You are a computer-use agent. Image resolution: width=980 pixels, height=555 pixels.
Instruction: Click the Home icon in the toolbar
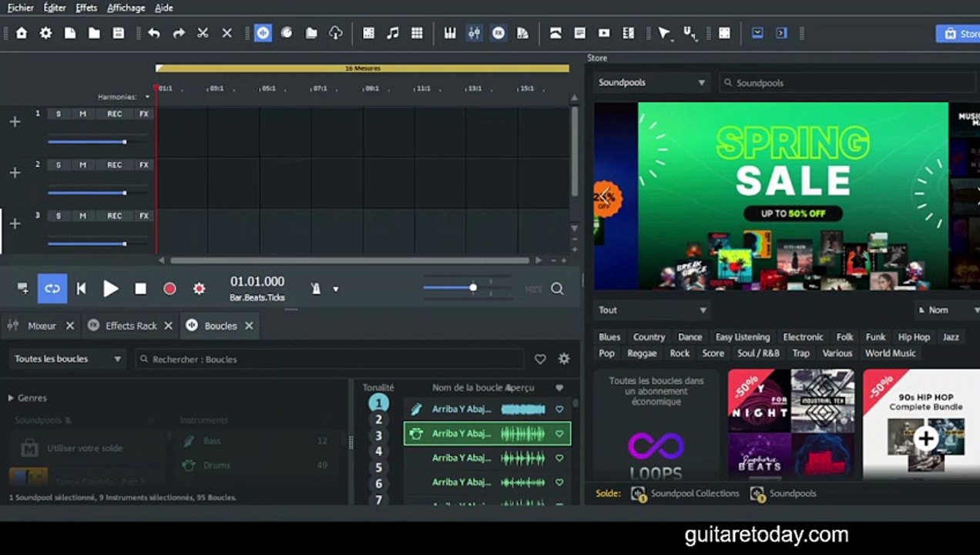[x=22, y=33]
